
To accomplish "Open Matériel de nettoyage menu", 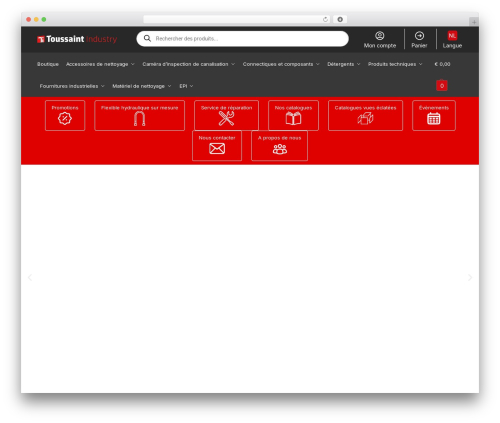I will click(138, 86).
